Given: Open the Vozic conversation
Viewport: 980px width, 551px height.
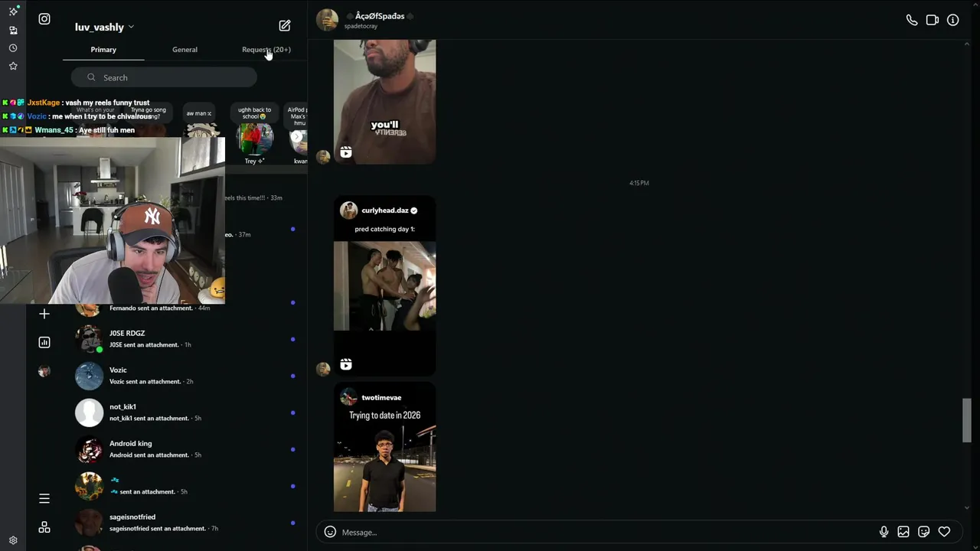Looking at the screenshot, I should (x=184, y=376).
